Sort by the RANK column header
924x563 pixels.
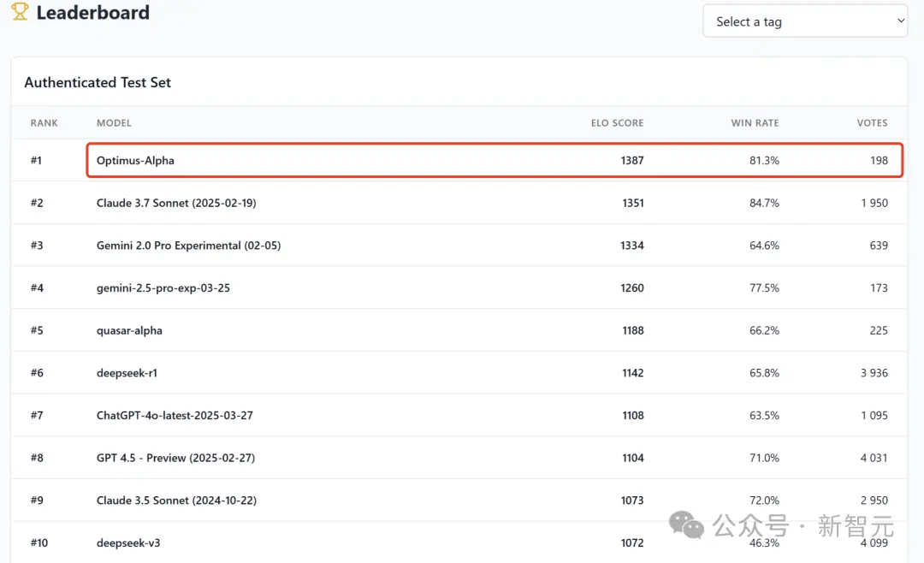tap(44, 123)
